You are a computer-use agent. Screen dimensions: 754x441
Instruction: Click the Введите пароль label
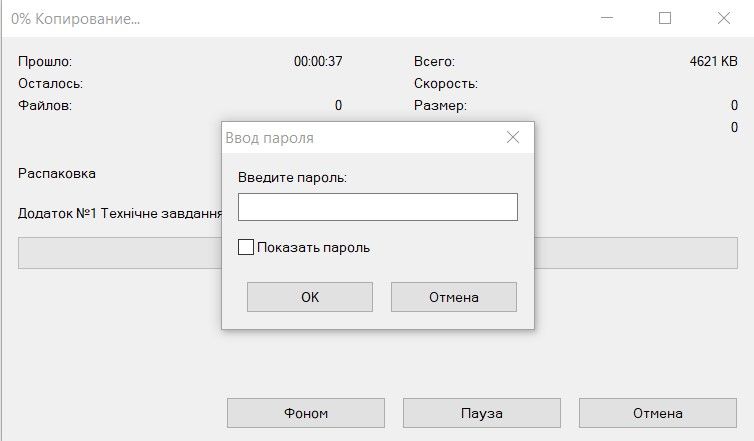tap(292, 177)
